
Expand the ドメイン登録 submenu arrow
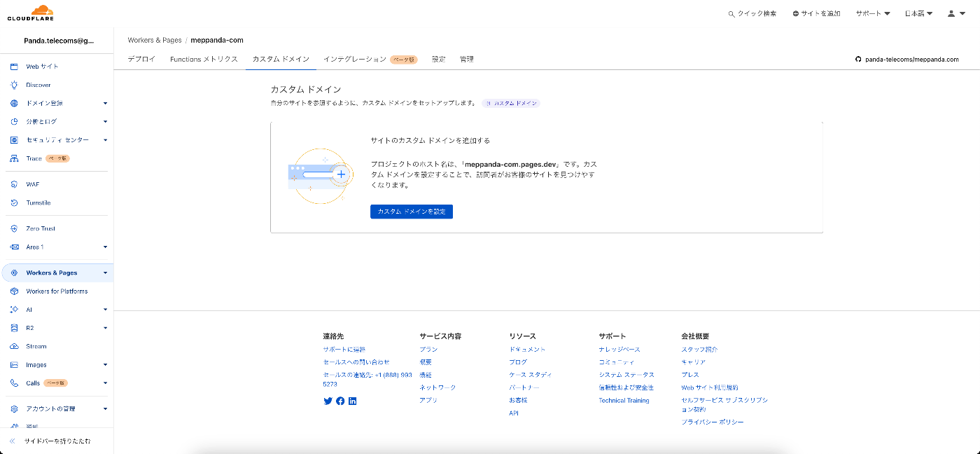(x=105, y=103)
